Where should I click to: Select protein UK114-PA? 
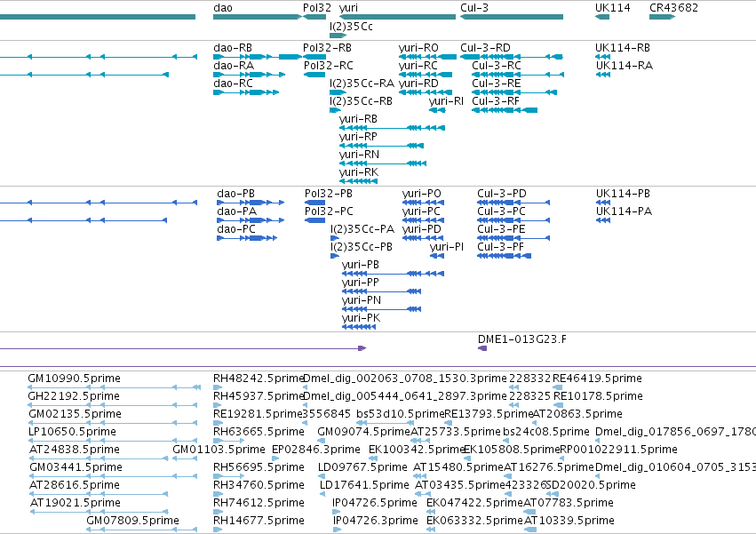tap(603, 220)
